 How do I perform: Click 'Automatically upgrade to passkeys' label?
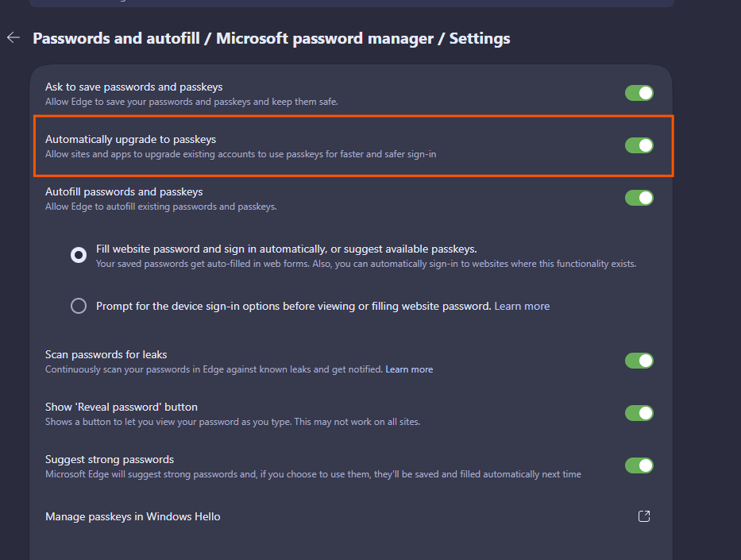click(130, 140)
